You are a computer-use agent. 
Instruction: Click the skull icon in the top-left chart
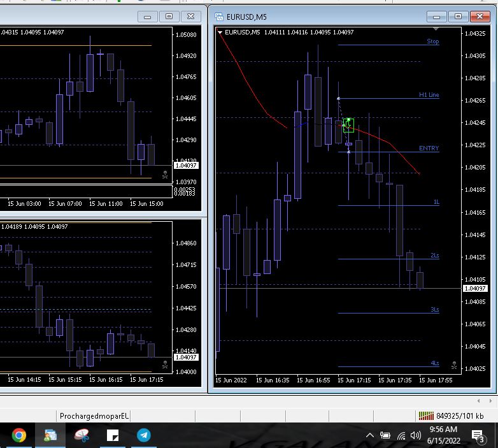click(165, 173)
